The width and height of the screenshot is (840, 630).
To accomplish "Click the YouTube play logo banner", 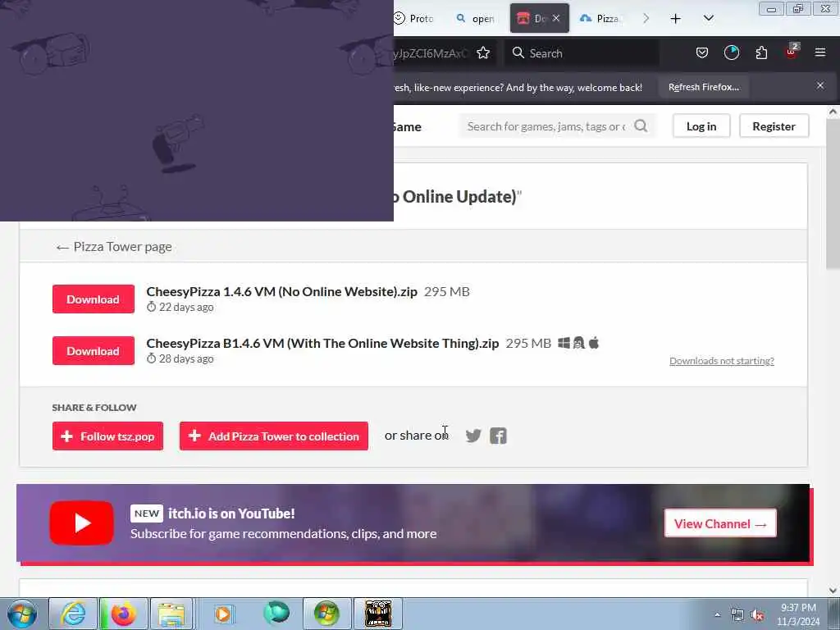I will (81, 523).
